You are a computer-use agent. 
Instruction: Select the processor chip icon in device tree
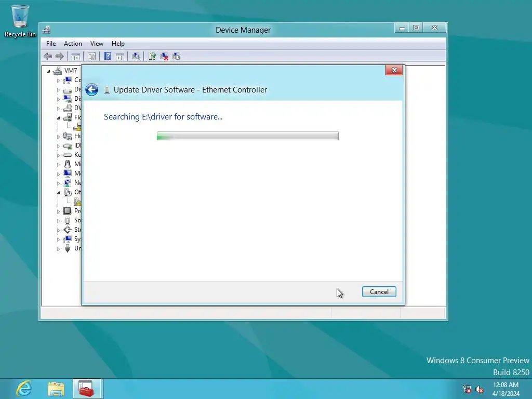tap(68, 211)
